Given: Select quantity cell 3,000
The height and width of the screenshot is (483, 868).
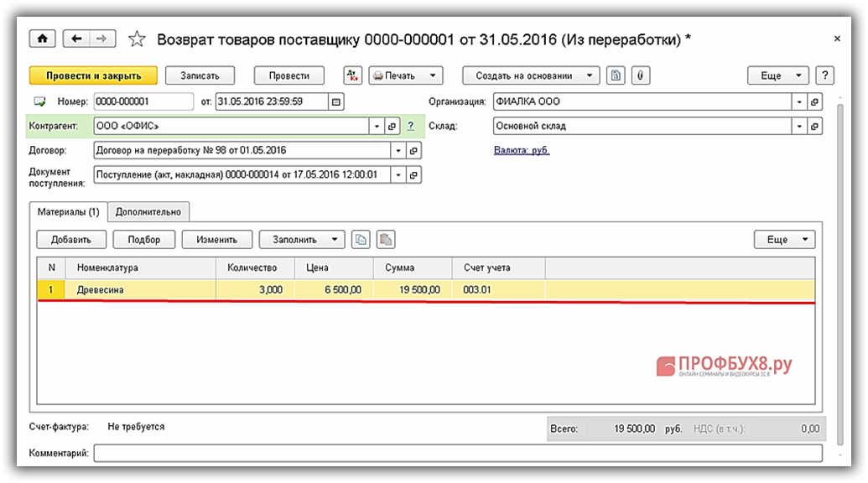Looking at the screenshot, I should (255, 290).
